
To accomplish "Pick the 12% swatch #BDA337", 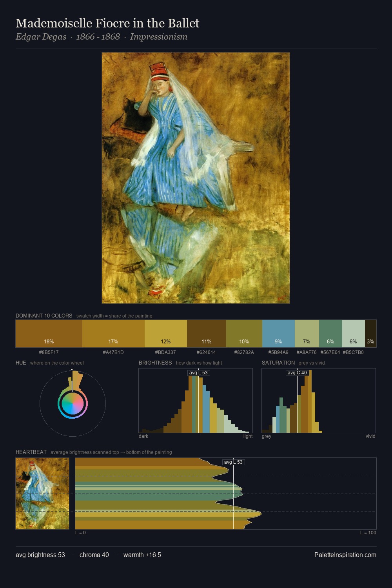I will 166,334.
